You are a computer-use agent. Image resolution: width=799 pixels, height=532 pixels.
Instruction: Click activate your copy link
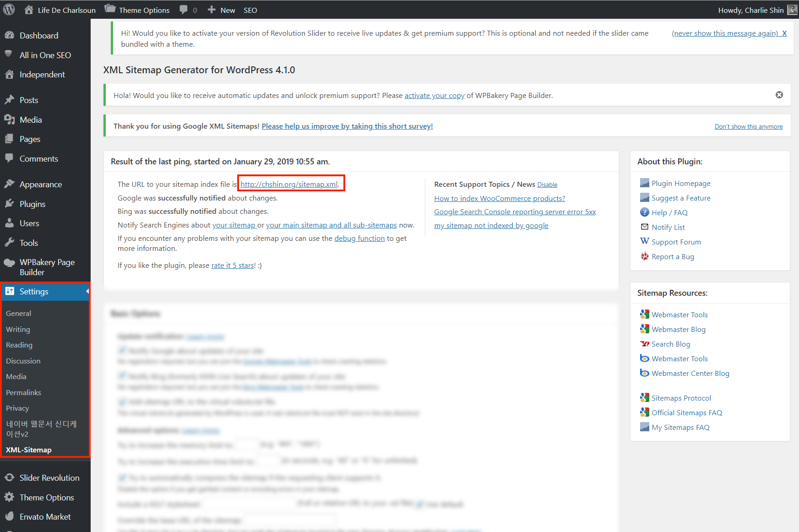434,95
